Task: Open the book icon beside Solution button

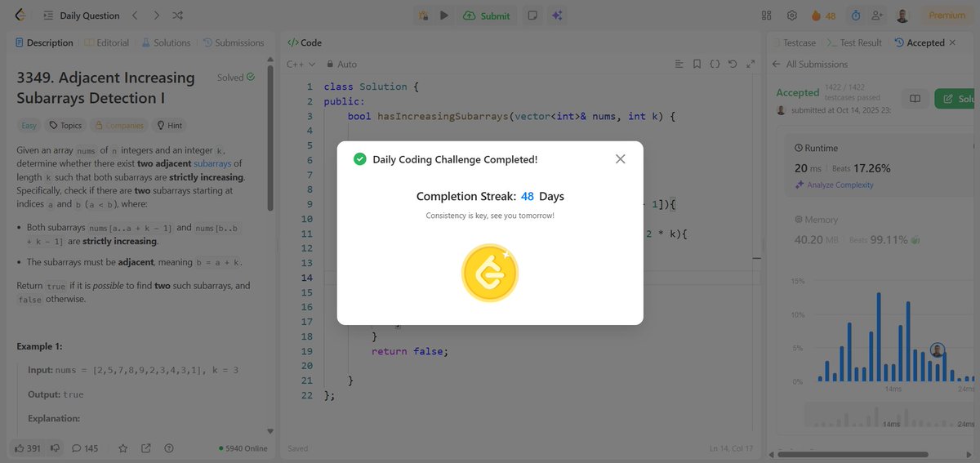Action: point(915,99)
